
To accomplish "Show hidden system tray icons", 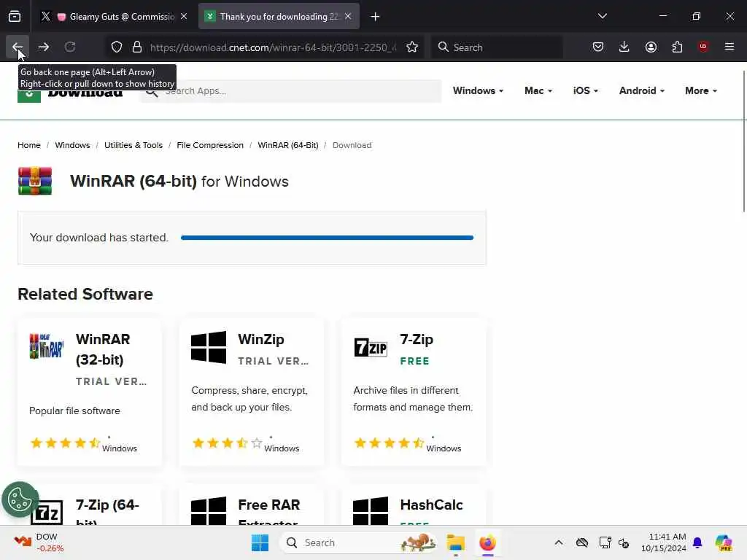I will (559, 542).
